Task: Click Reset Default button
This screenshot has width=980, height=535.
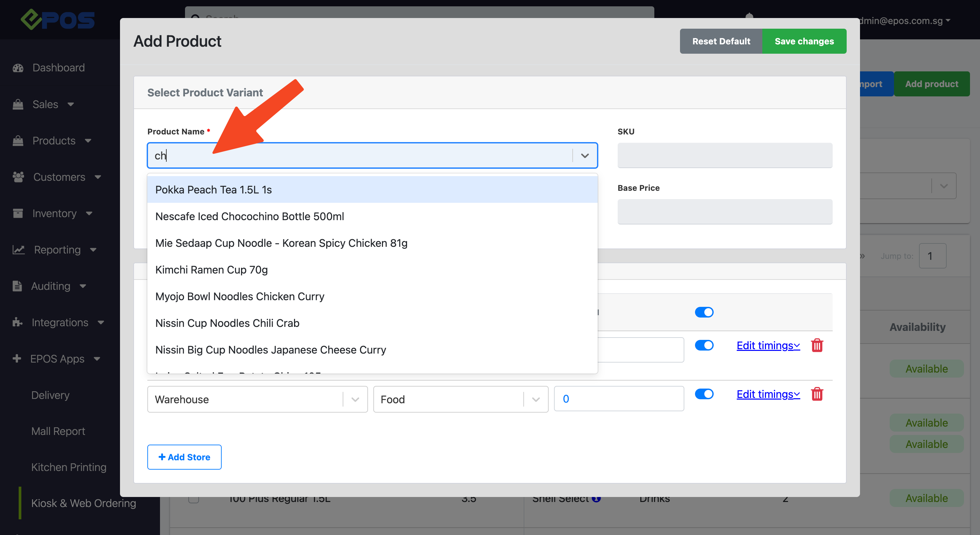Action: (721, 41)
